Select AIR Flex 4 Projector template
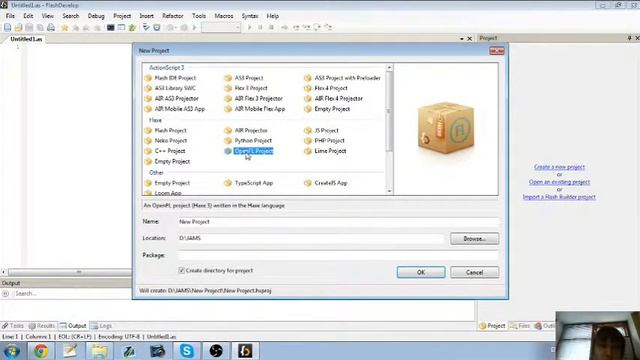Image resolution: width=640 pixels, height=360 pixels. tap(333, 98)
